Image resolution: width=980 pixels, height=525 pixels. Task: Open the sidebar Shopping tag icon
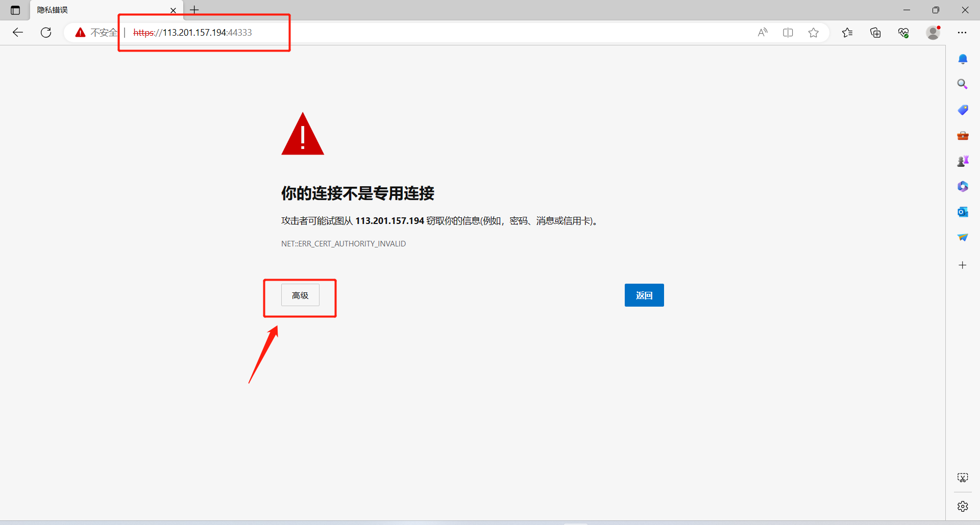coord(963,110)
